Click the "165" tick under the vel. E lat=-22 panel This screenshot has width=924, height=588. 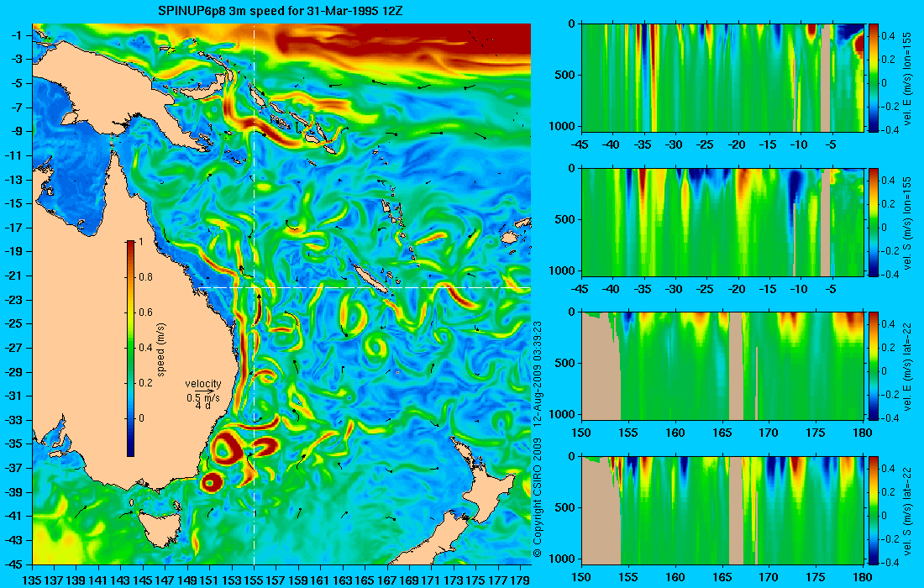click(722, 433)
